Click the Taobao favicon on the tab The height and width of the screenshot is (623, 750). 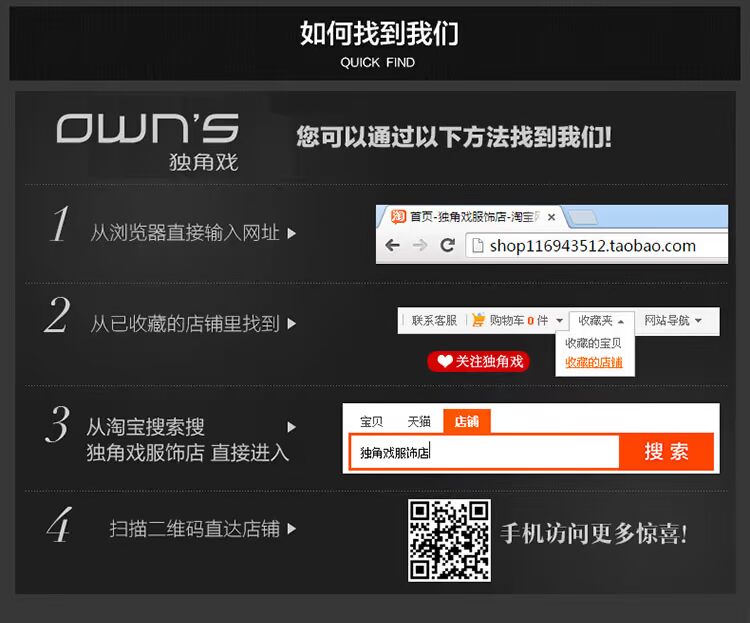click(x=398, y=217)
